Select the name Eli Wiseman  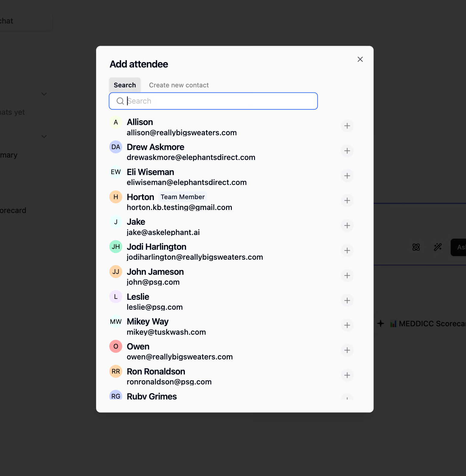point(150,172)
